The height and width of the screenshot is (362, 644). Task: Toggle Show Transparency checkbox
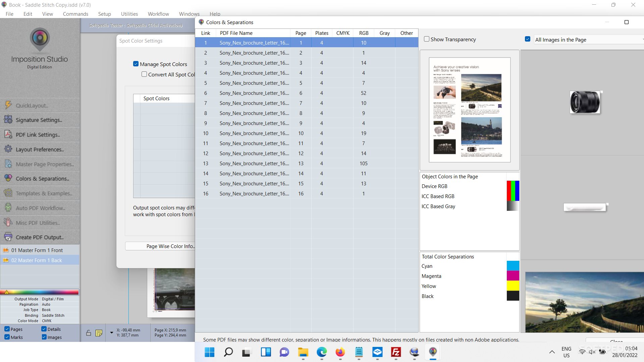point(427,39)
